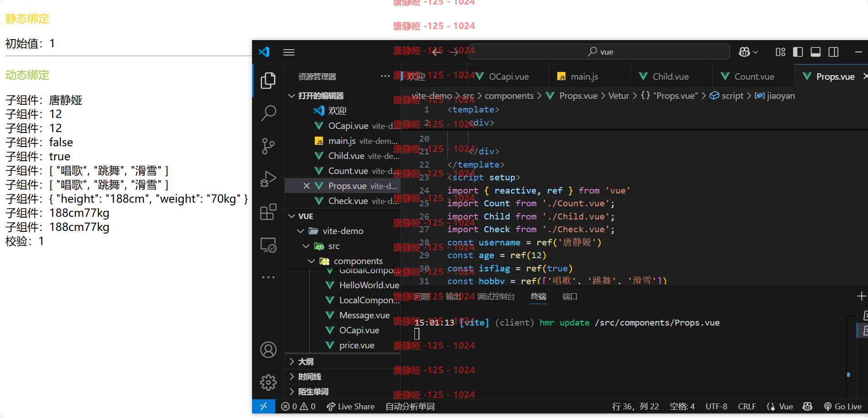The image size is (868, 418).
Task: Open explorer panel more actions ellipsis
Action: tap(385, 76)
